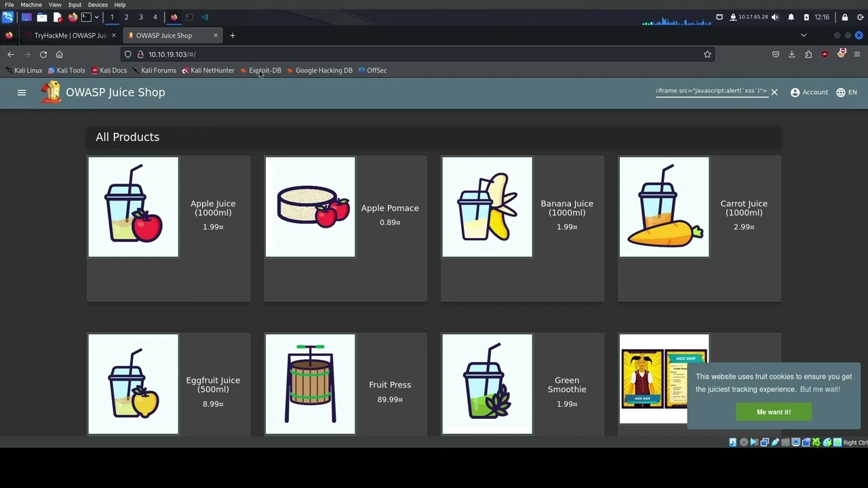Open the VirtualBox Input menu
The image size is (868, 488).
point(75,5)
